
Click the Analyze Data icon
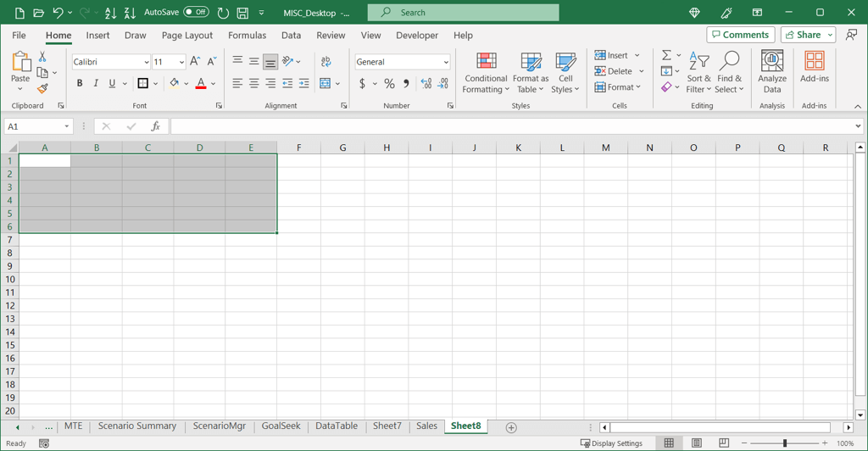point(771,72)
